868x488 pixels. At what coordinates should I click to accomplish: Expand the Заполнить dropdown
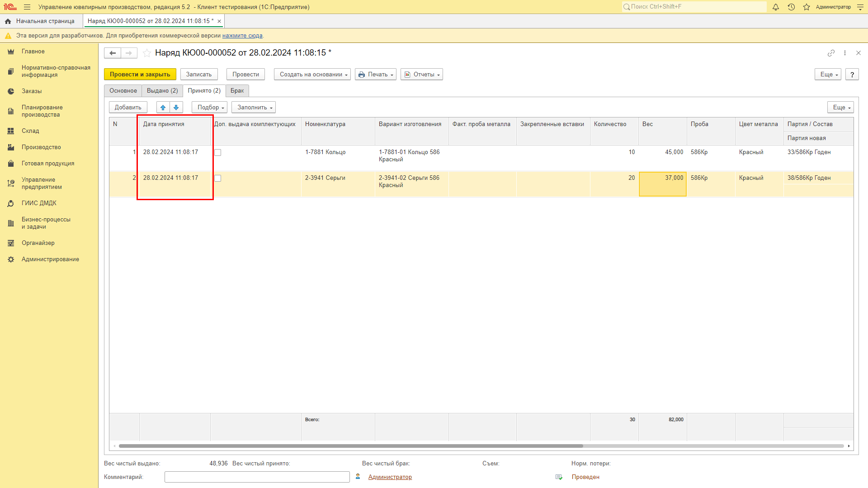point(254,108)
